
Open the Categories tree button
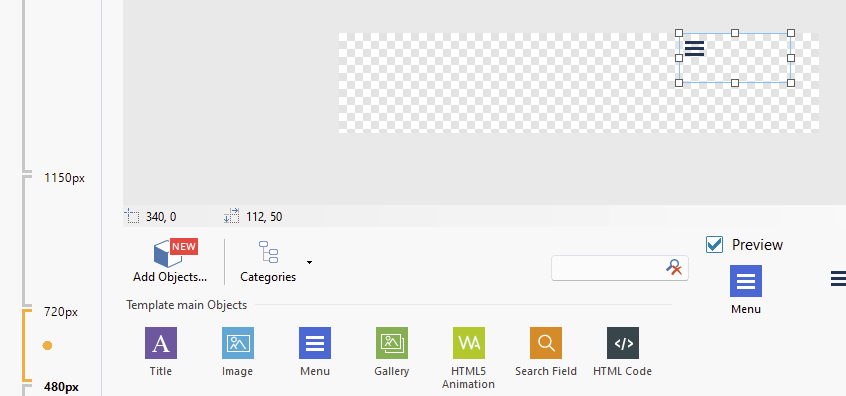pyautogui.click(x=268, y=262)
